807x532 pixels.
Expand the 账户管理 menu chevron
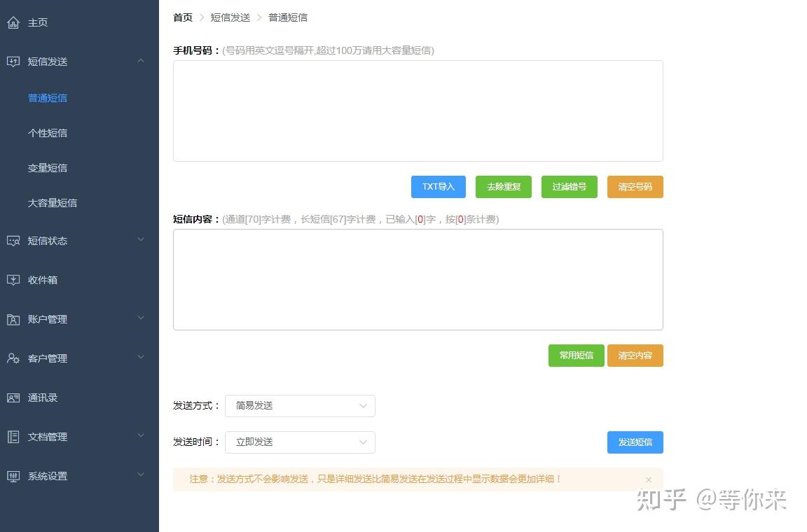(141, 318)
